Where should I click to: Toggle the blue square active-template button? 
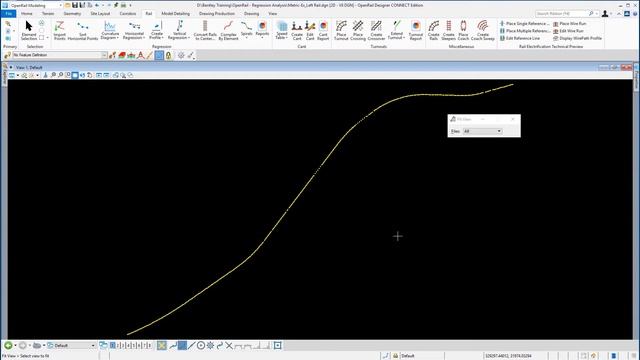(x=159, y=55)
